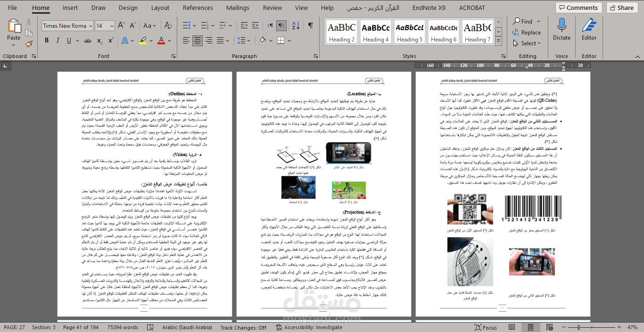Viewport: 644px width, 332px height.
Task: Switch to the Insert tab
Action: coord(70,8)
